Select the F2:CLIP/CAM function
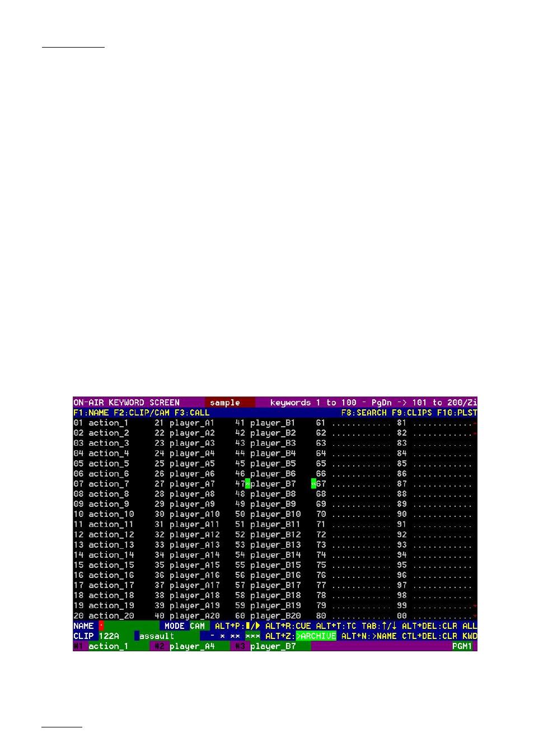The height and width of the screenshot is (756, 534). (142, 413)
